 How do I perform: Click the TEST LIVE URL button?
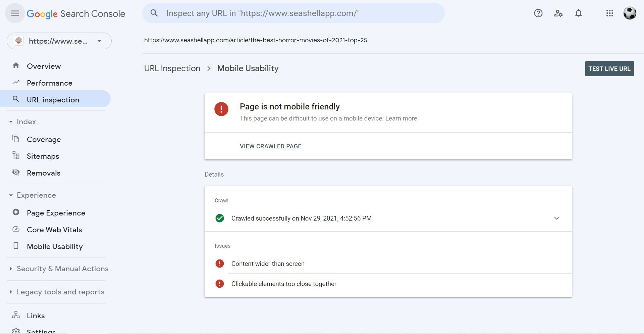(x=609, y=68)
